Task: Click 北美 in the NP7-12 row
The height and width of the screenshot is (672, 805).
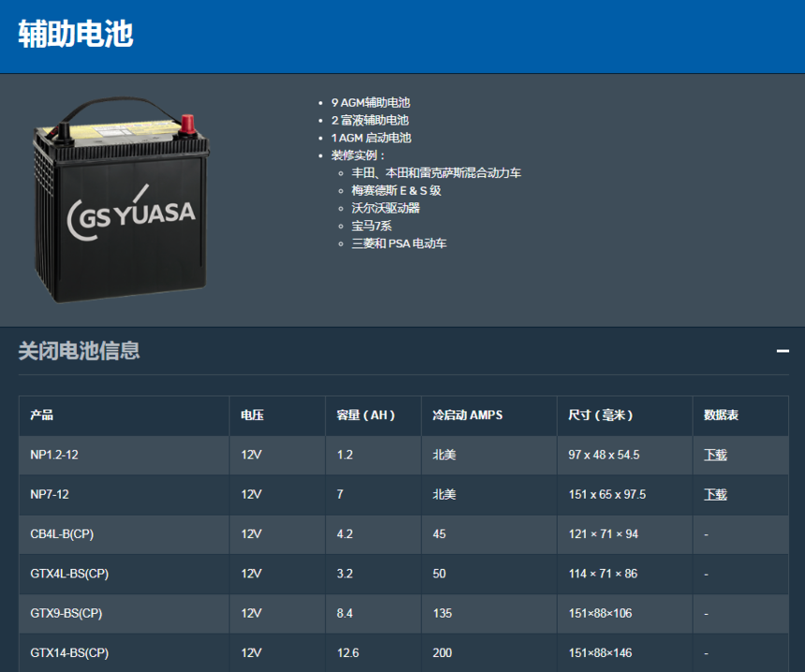Action: (x=444, y=494)
